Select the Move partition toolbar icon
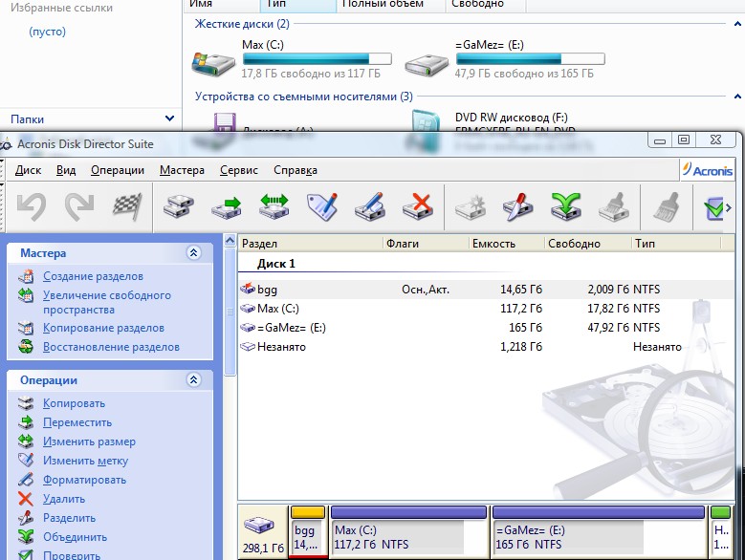This screenshot has height=560, width=745. click(x=228, y=206)
